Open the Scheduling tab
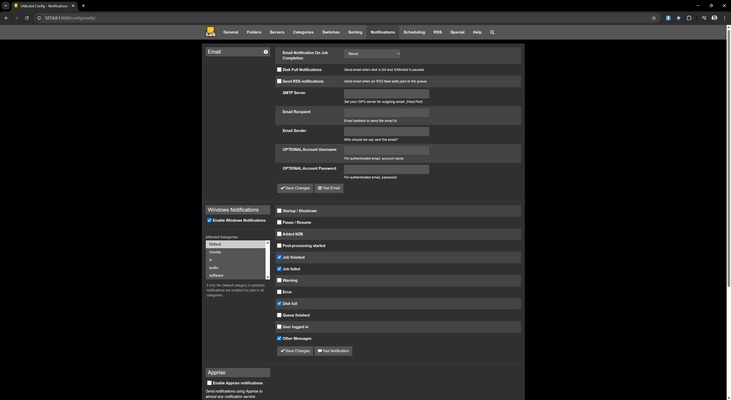This screenshot has height=400, width=731. click(x=414, y=32)
